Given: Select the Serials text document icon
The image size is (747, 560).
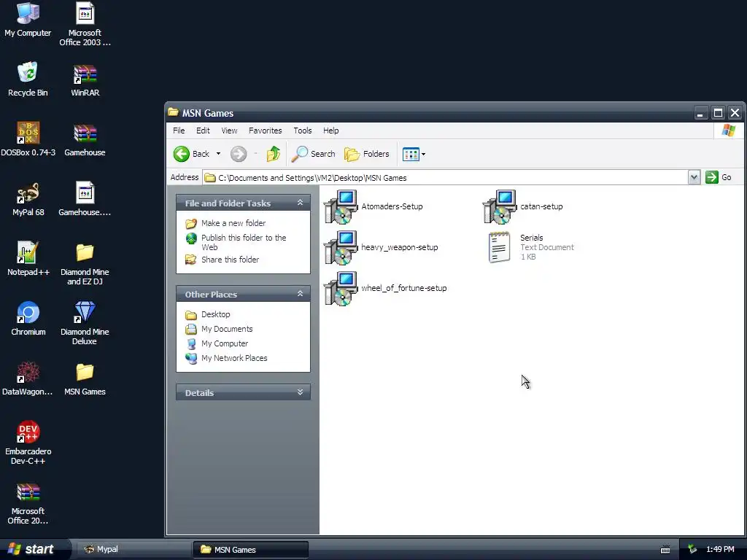Looking at the screenshot, I should click(499, 247).
